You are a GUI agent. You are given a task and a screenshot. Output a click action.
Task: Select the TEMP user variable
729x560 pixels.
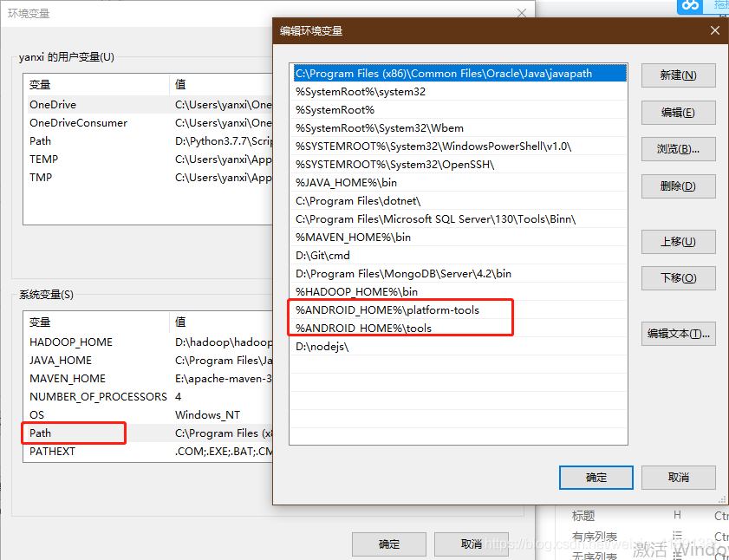[148, 159]
